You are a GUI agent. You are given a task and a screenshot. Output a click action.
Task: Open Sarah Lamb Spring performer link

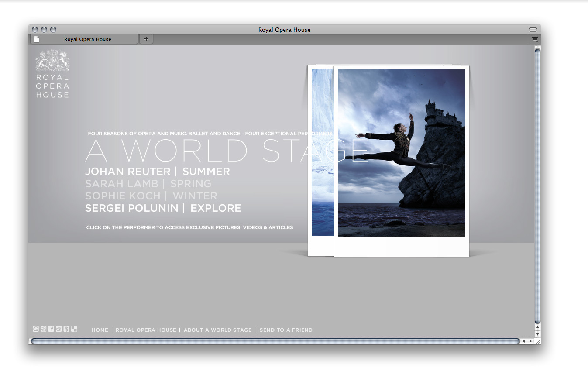pyautogui.click(x=148, y=184)
